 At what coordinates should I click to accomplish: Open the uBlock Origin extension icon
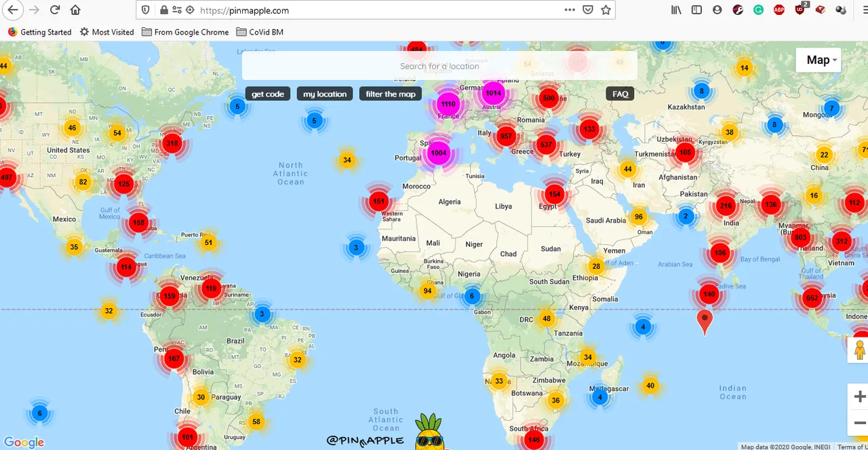800,10
